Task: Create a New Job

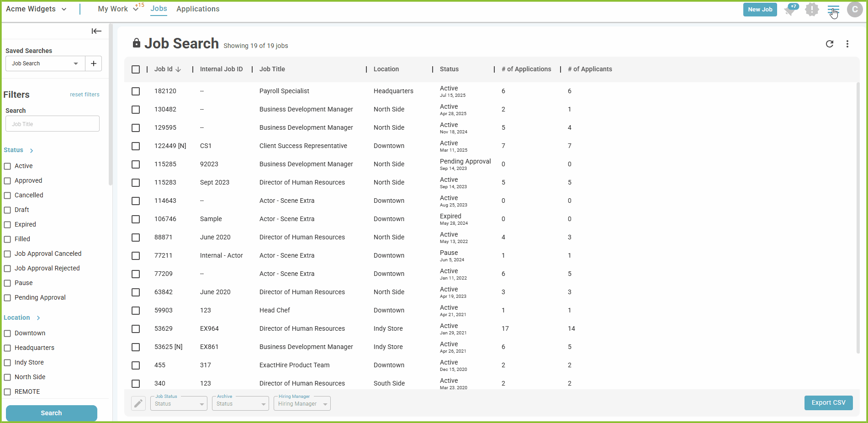Action: [x=760, y=9]
